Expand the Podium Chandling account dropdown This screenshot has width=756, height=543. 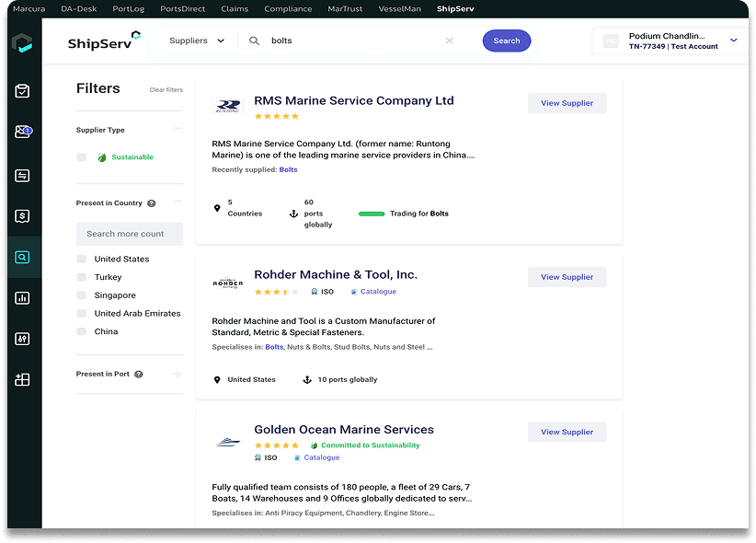[x=733, y=40]
